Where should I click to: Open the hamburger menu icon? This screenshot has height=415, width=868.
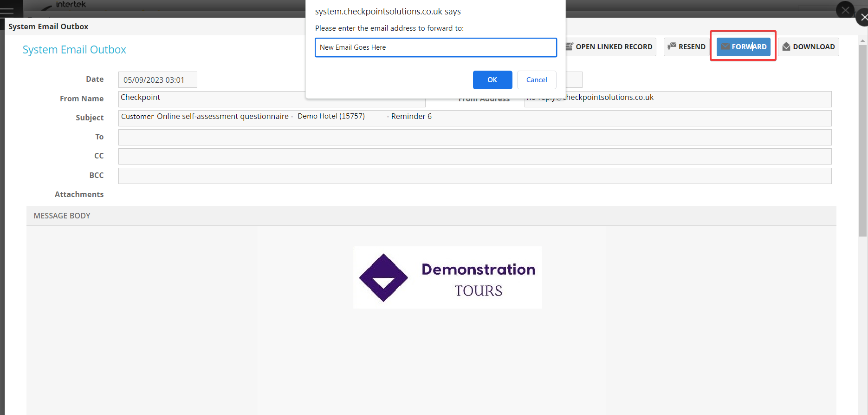(x=7, y=10)
